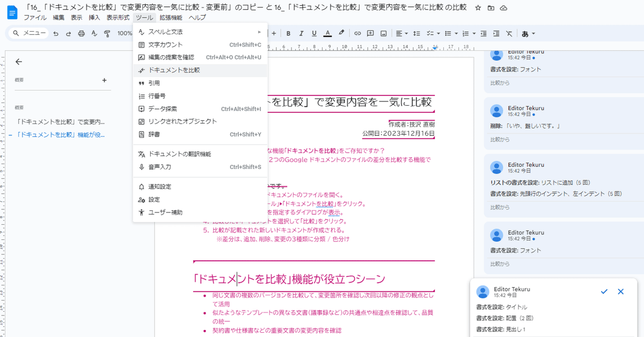Toggle underline formatting
This screenshot has width=644, height=337.
point(314,33)
